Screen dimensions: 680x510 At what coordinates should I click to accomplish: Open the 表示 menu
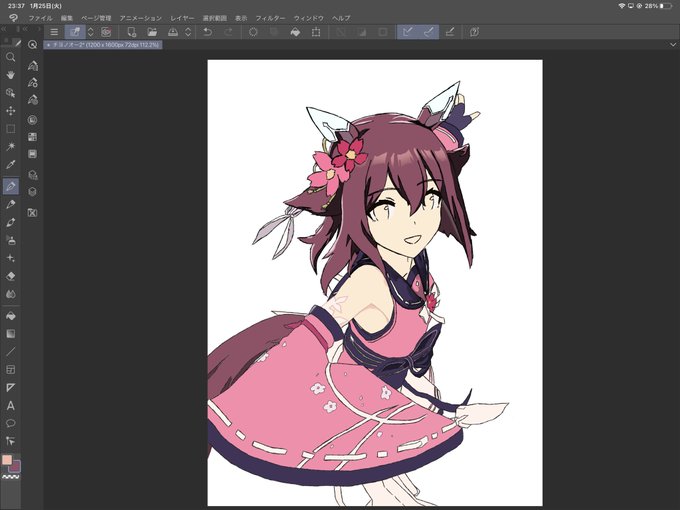pyautogui.click(x=241, y=18)
